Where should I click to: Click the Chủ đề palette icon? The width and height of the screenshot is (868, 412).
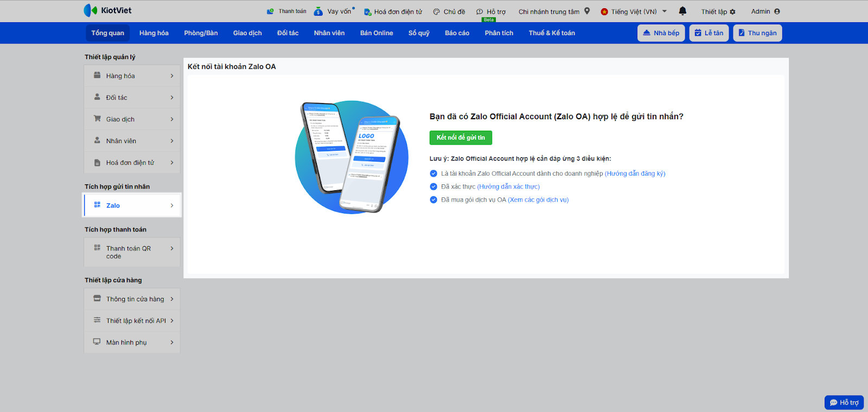coord(437,11)
